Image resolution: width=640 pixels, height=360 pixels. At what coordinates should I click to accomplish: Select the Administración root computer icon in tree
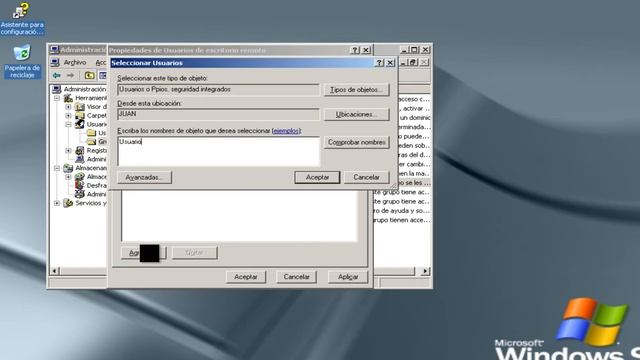[56, 89]
